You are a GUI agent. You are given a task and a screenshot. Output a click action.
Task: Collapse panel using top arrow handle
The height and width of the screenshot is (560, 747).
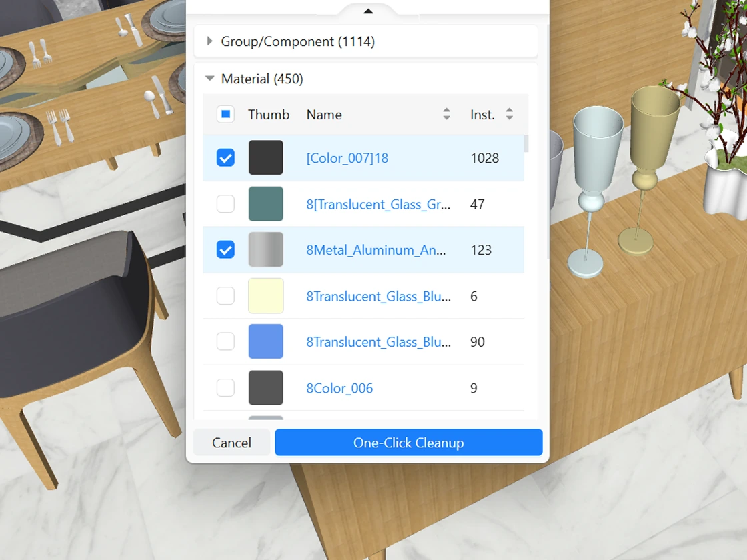[368, 11]
